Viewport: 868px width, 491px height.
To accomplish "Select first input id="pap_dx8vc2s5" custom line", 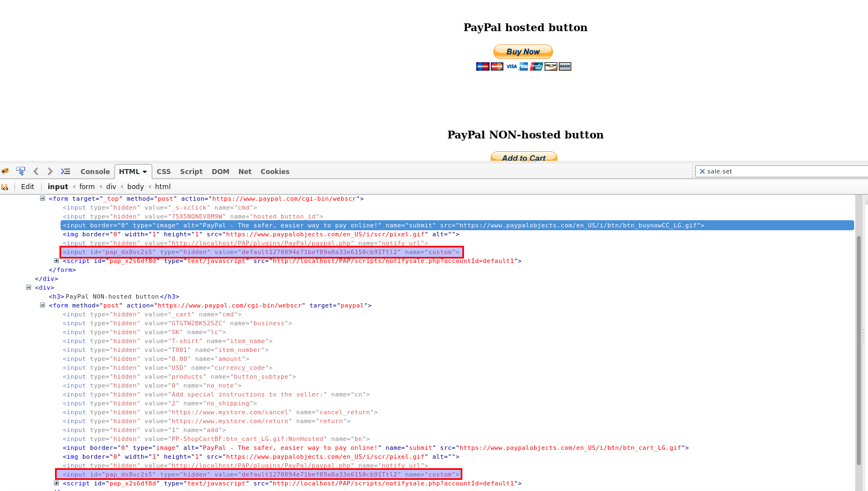I will pyautogui.click(x=261, y=252).
